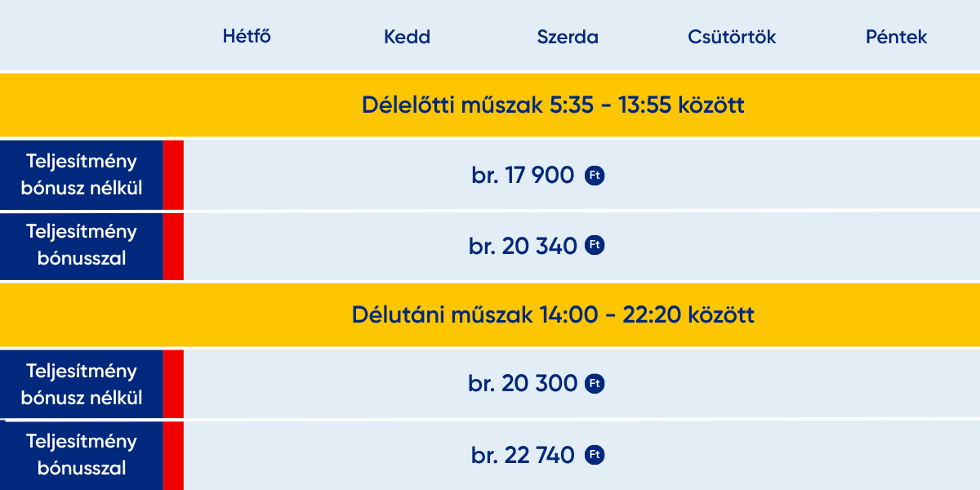Click the Ft icon beside 20 340
Screen dimensions: 980x490
pos(595,245)
